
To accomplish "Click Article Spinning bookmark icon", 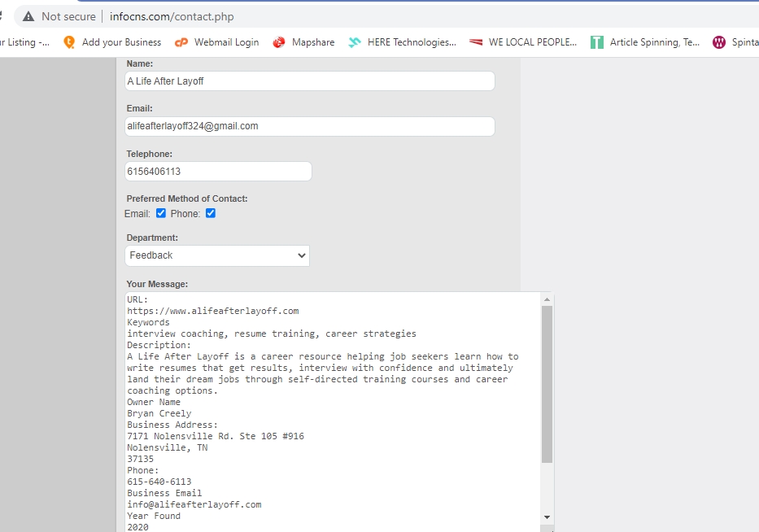I will [597, 42].
